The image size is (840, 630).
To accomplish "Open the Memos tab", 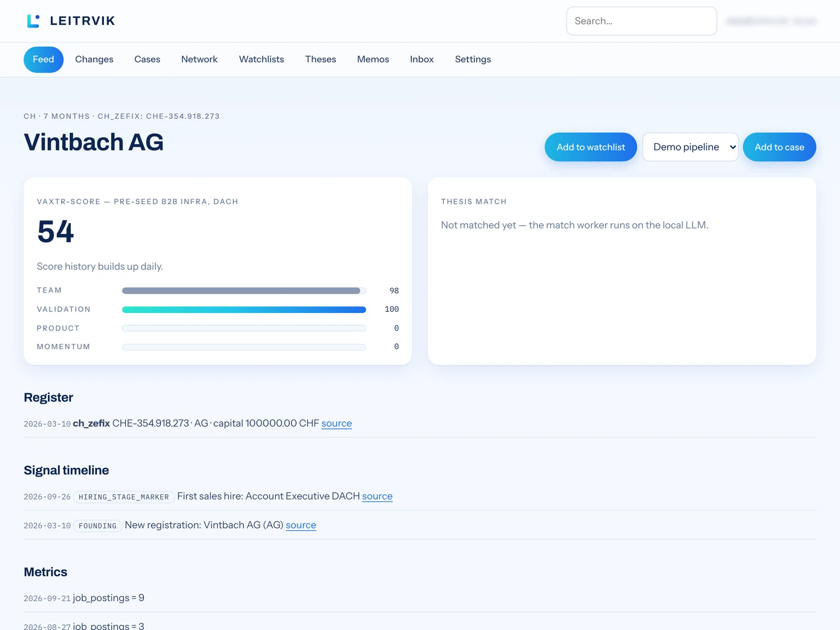I will click(373, 59).
